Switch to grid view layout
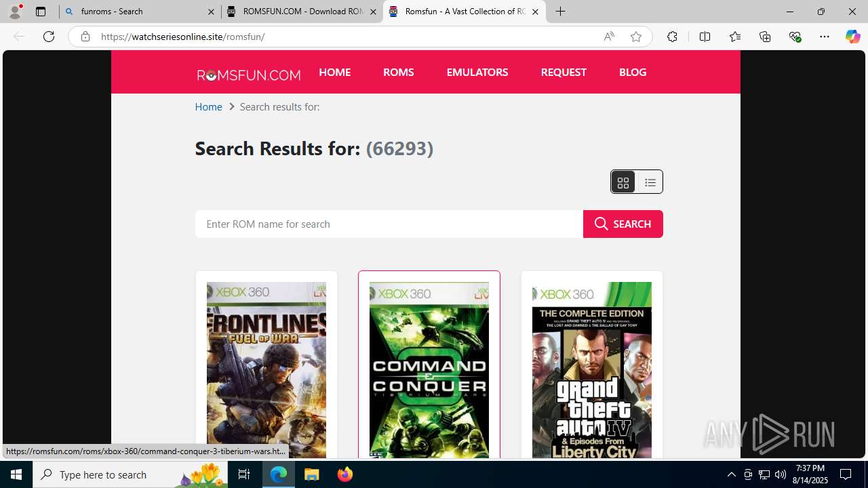 pyautogui.click(x=623, y=182)
